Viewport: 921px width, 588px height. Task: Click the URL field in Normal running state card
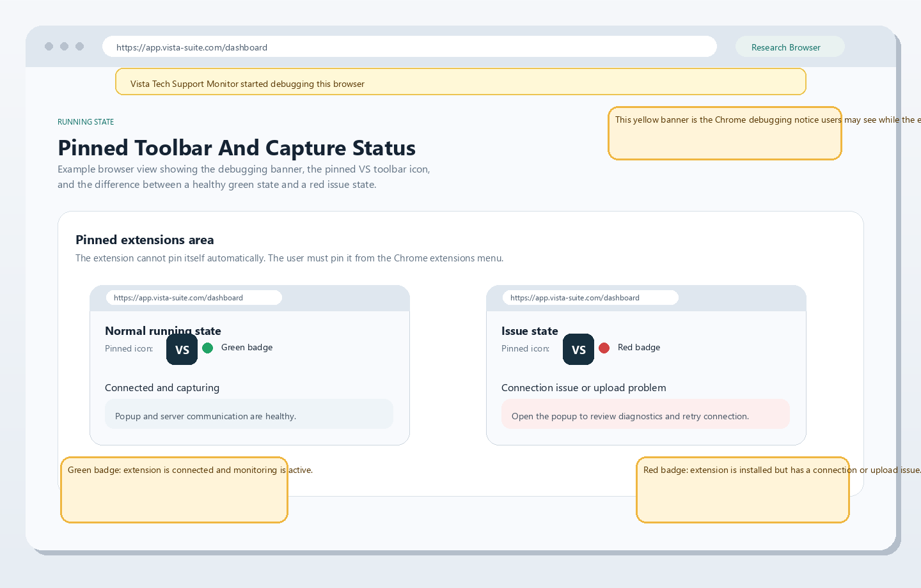(x=194, y=298)
